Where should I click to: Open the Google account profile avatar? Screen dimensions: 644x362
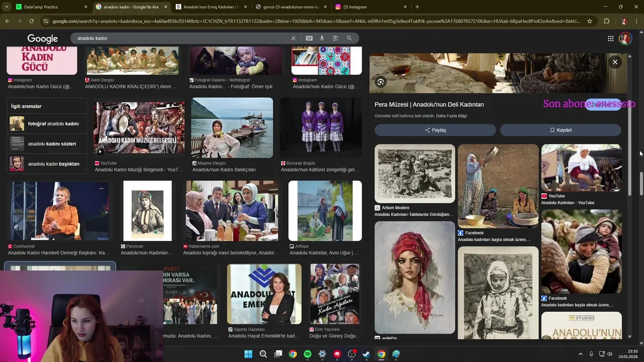[x=625, y=39]
